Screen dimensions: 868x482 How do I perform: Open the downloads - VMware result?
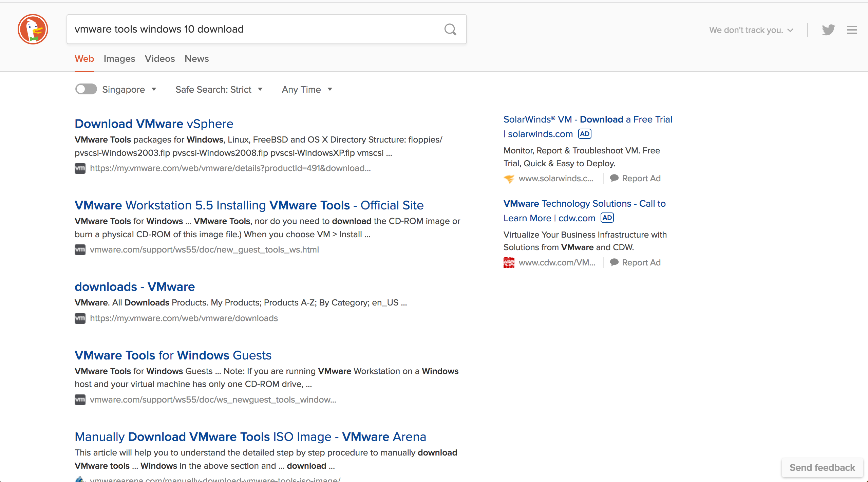(x=135, y=287)
